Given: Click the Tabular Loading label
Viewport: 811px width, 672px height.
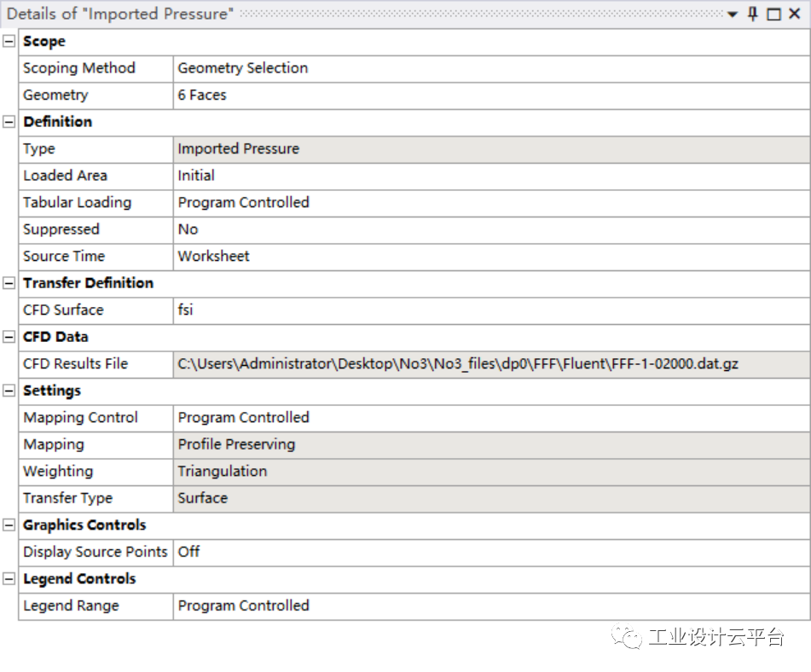Looking at the screenshot, I should (x=77, y=203).
